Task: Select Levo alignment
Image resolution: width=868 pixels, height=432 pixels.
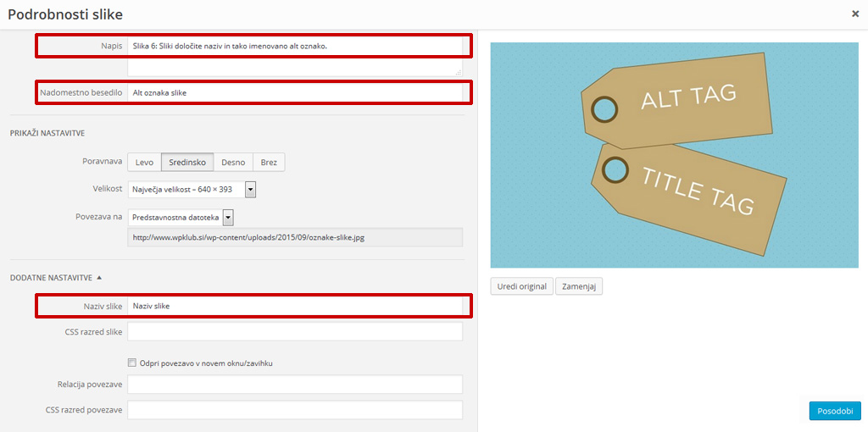Action: coord(144,163)
